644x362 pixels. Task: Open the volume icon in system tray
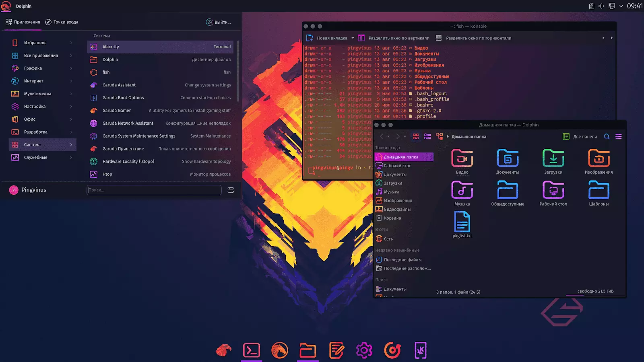pyautogui.click(x=601, y=6)
